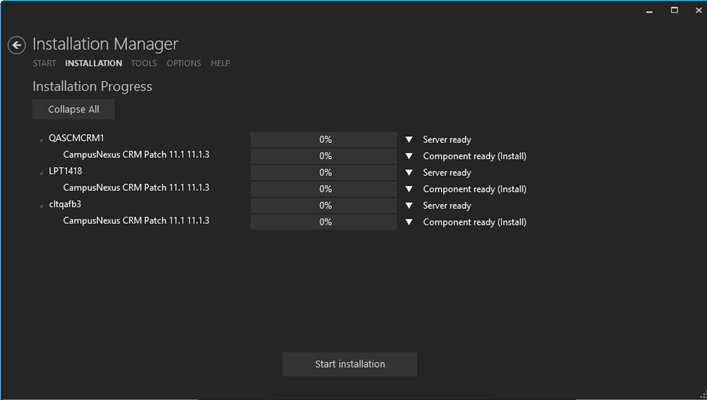
Task: Open component dropdown arrow under LPT1418
Action: tap(409, 189)
